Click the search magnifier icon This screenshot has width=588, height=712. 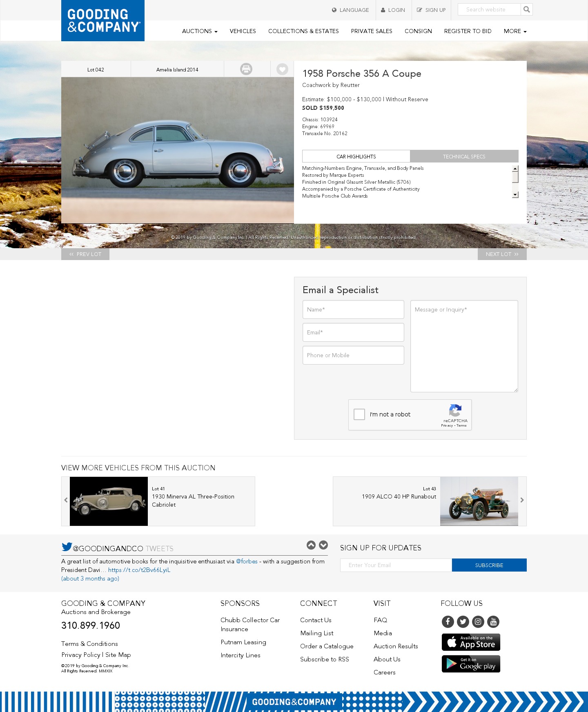[x=527, y=9]
